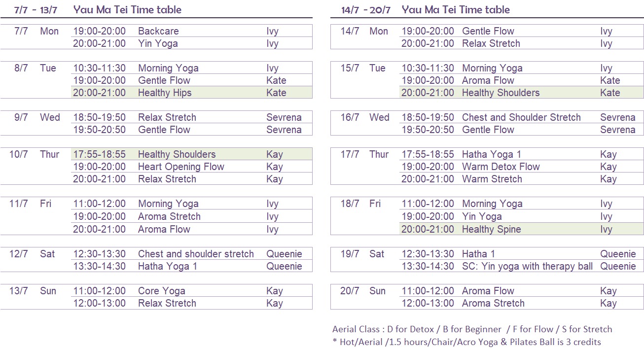Viewport: 644px width, 348px height.
Task: Click instructor Sevrena for Chest and Shoulder Stretch
Action: pos(617,117)
